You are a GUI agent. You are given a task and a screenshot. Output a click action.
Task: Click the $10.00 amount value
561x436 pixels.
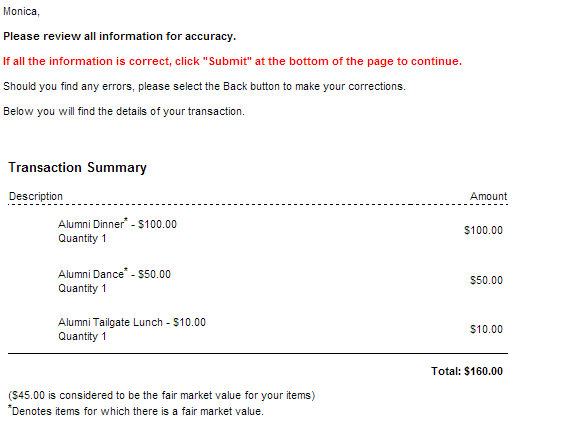[x=486, y=329]
